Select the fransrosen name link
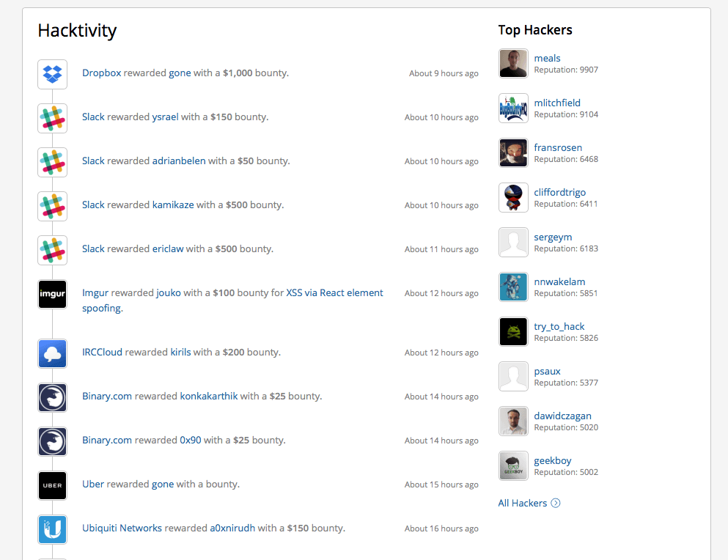 coord(558,147)
